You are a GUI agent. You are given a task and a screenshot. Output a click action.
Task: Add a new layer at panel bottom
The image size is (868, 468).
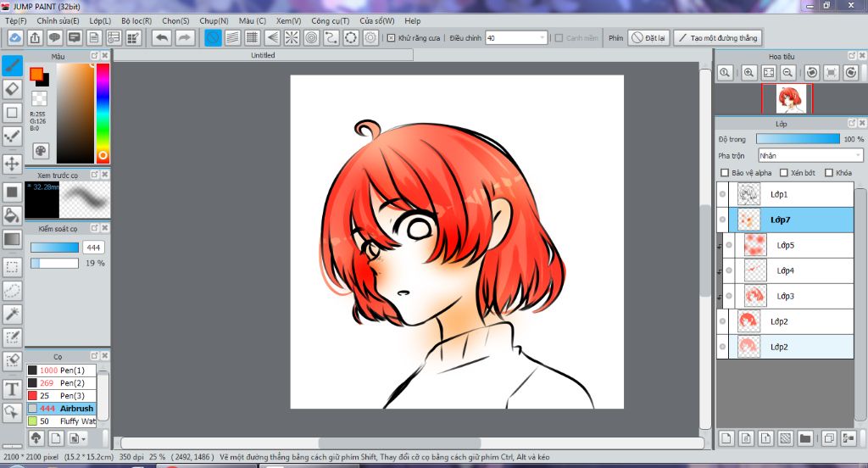[726, 438]
